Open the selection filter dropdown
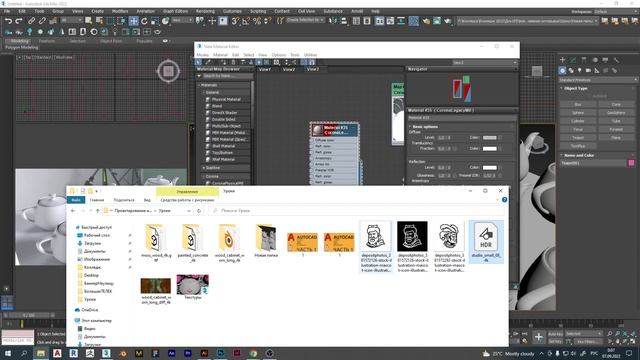640x360 pixels. (71, 20)
